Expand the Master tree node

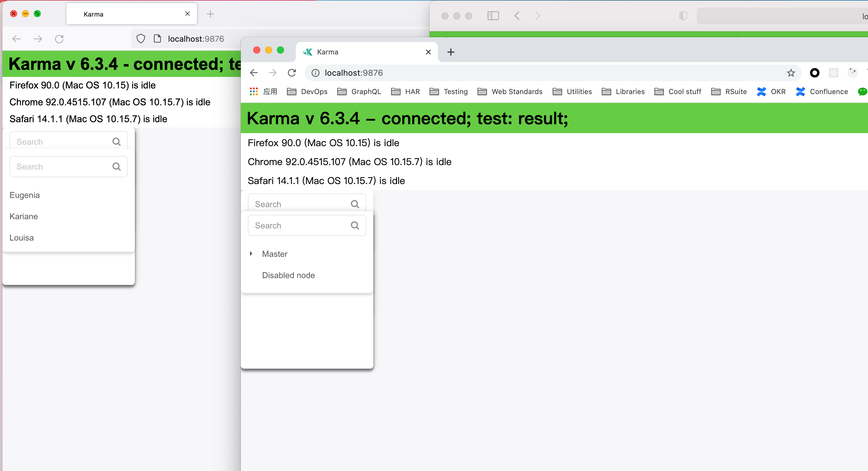(251, 254)
